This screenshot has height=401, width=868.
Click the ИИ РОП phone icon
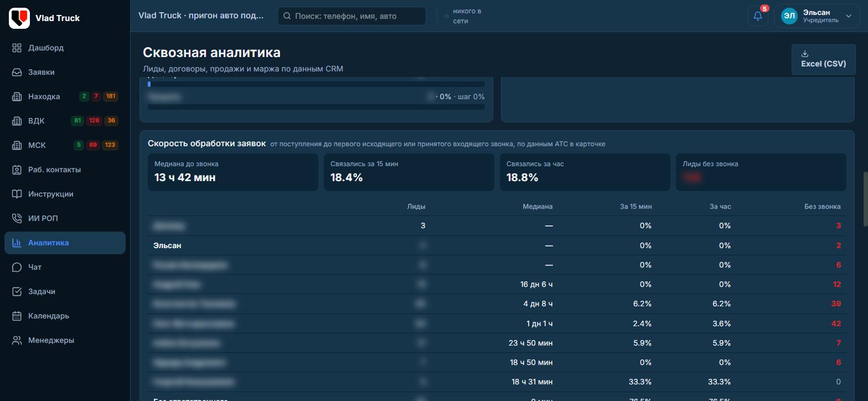[x=17, y=219]
